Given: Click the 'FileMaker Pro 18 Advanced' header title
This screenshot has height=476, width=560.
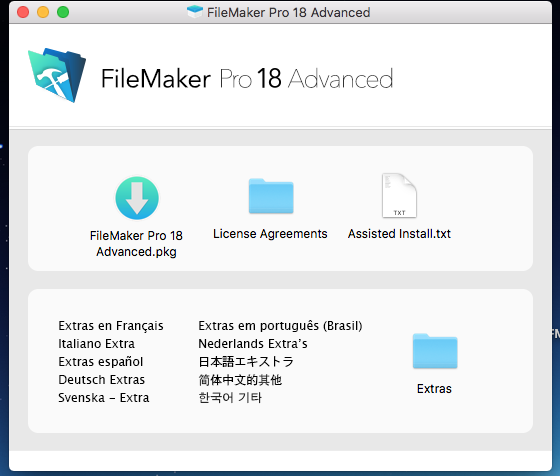Looking at the screenshot, I should [x=247, y=79].
